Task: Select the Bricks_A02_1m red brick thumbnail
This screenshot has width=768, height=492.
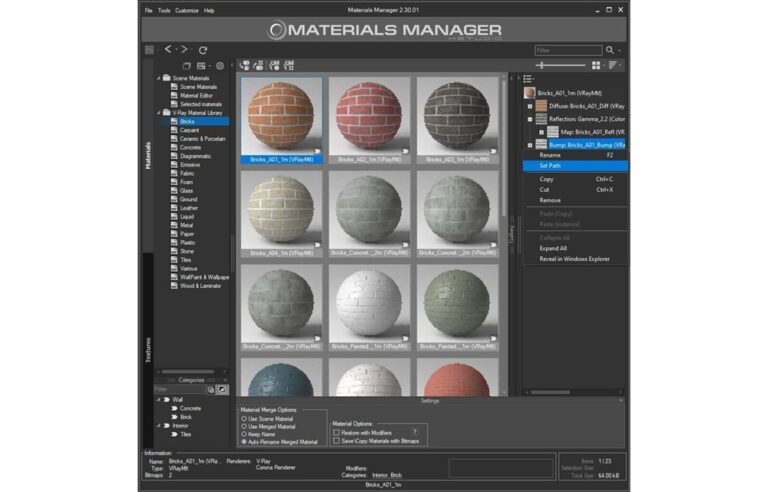Action: click(369, 120)
